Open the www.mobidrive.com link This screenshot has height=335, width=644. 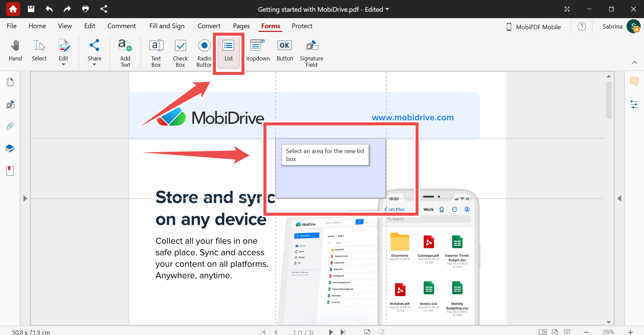pos(413,117)
